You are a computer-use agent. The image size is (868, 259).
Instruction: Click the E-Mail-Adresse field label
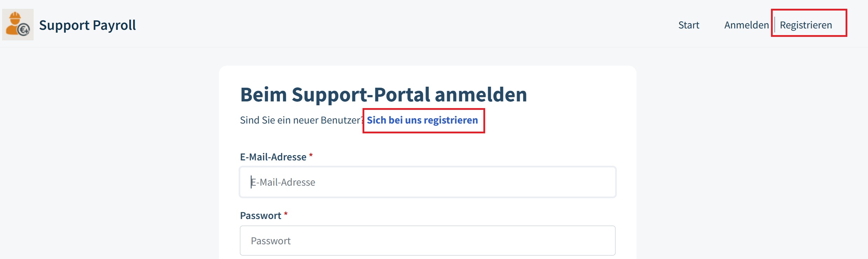pos(273,157)
